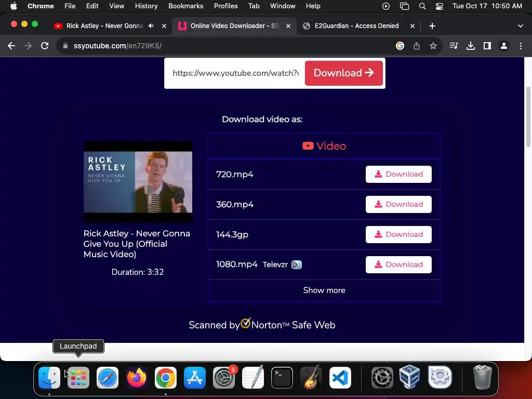Close the Online Video Downloader tab
The width and height of the screenshot is (532, 399).
coord(288,26)
